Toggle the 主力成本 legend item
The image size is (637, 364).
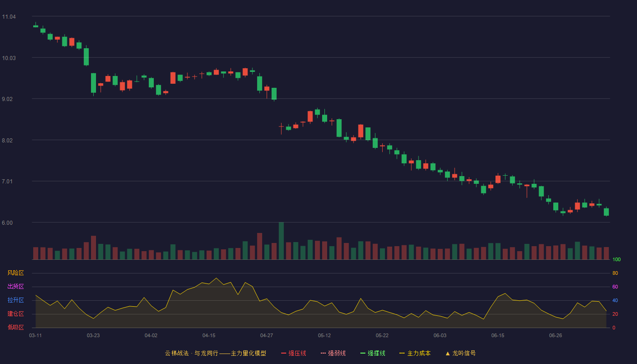pyautogui.click(x=415, y=353)
